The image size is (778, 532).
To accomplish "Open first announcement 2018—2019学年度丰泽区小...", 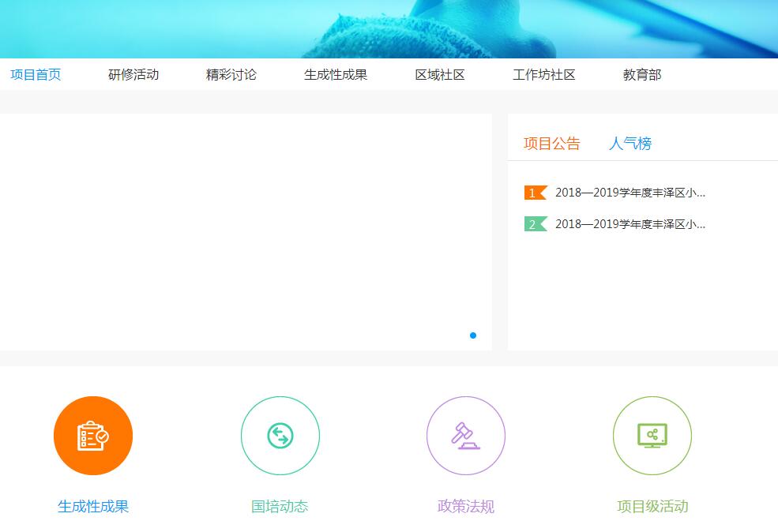I will 630,193.
